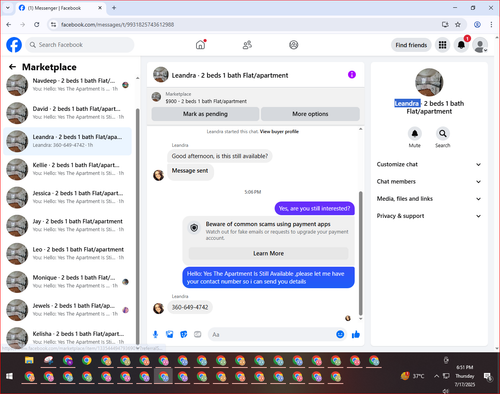Click the voice clip microphone icon
Viewport: 500px width, 394px height.
[x=155, y=334]
